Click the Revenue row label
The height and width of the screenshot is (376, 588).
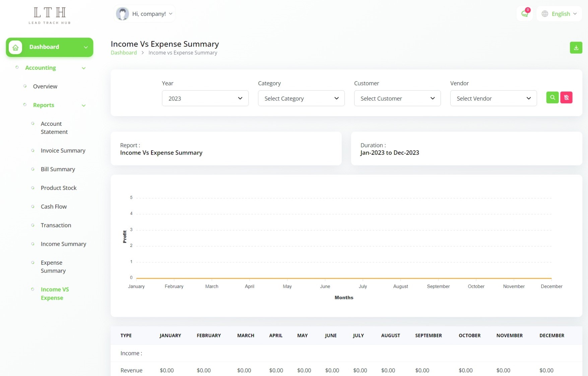point(131,370)
